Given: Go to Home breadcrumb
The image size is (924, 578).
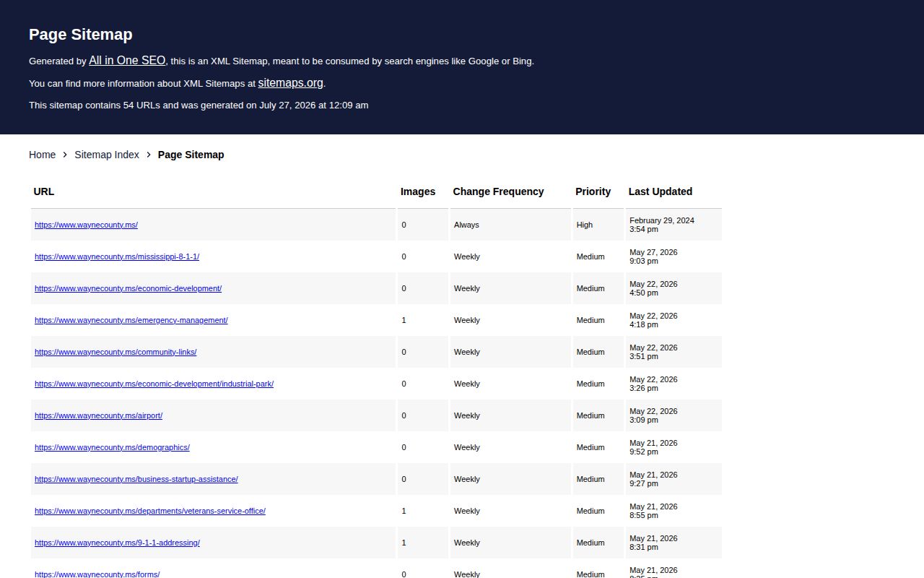Looking at the screenshot, I should pos(42,155).
